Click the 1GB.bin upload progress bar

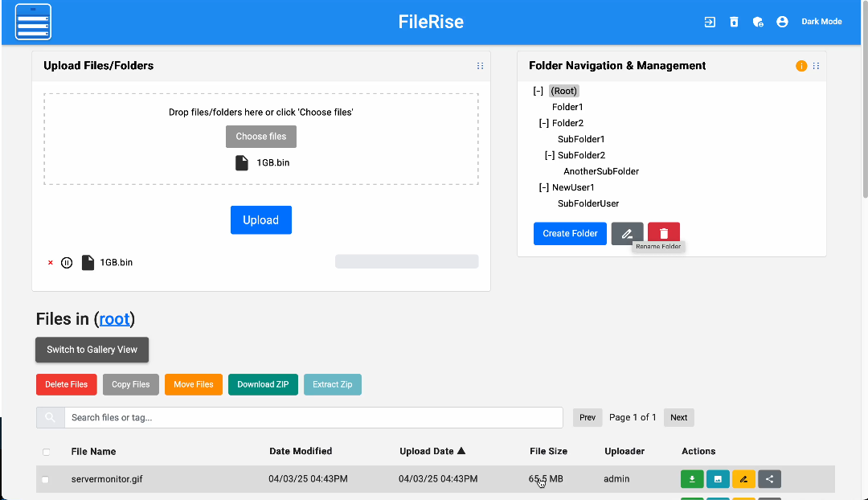click(x=407, y=261)
